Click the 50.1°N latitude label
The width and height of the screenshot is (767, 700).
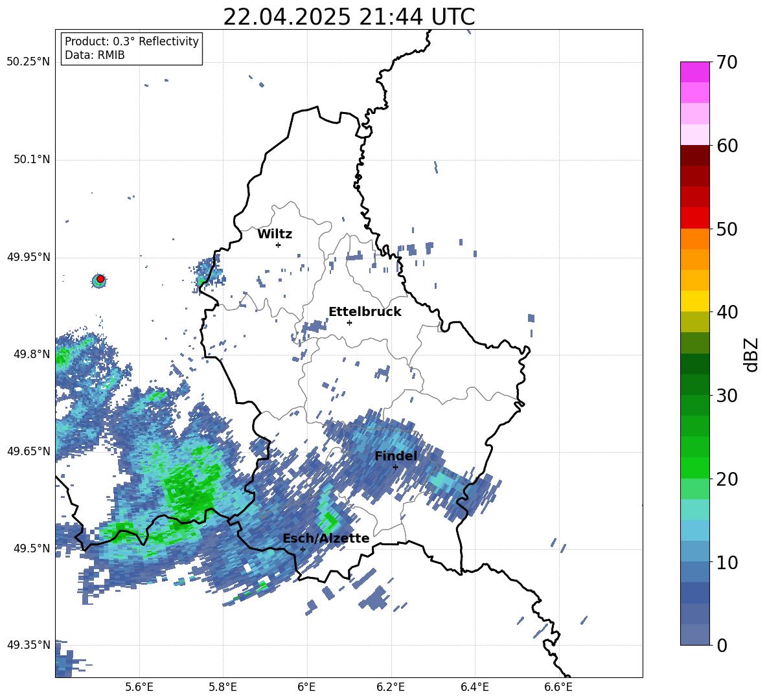coord(32,159)
